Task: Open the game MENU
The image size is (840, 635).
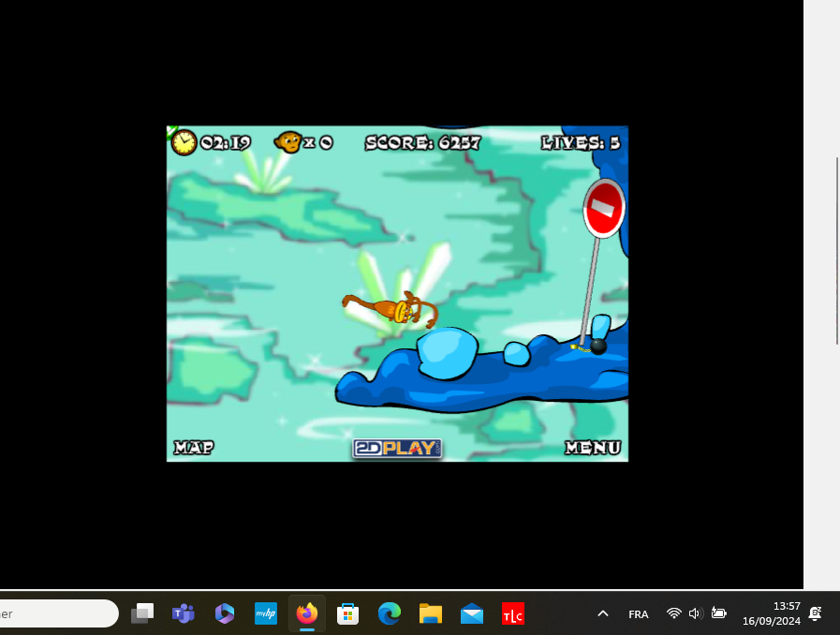Action: pyautogui.click(x=592, y=448)
